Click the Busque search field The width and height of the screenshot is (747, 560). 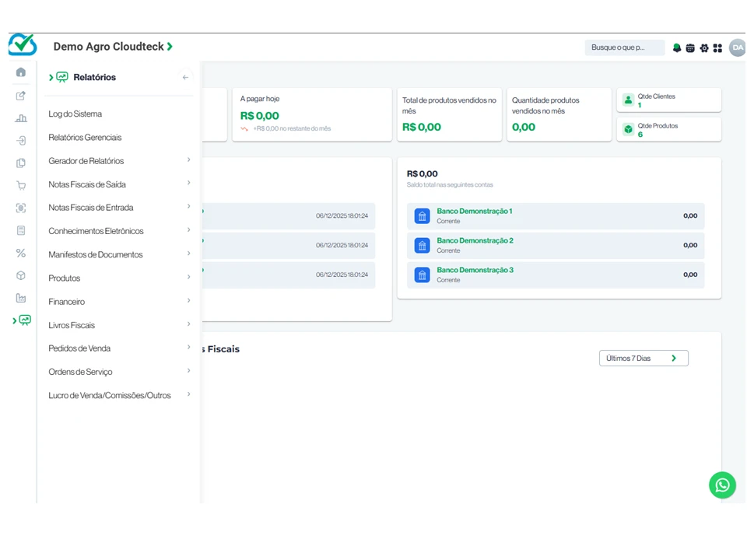coord(624,47)
